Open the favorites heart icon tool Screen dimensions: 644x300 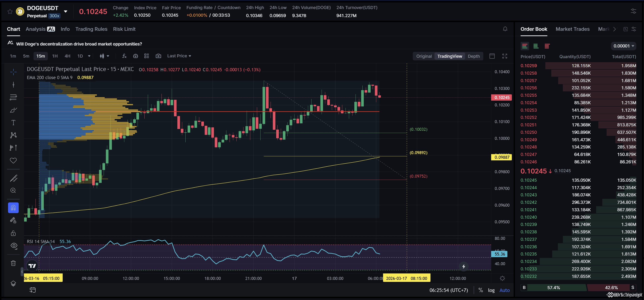[x=13, y=161]
